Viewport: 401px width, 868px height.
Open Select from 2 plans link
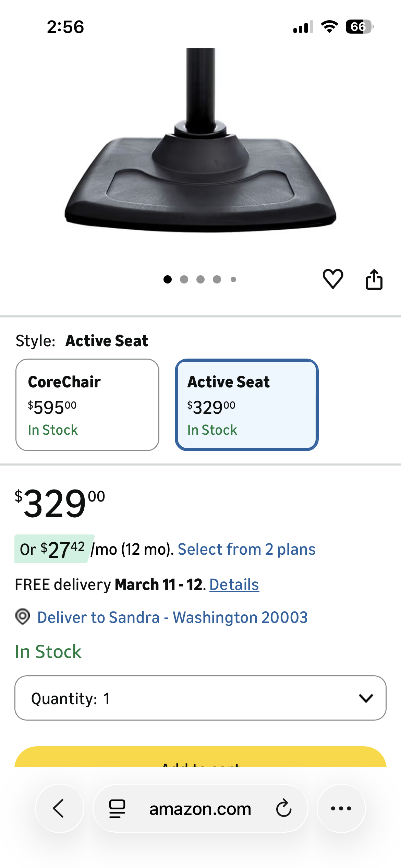tap(246, 549)
